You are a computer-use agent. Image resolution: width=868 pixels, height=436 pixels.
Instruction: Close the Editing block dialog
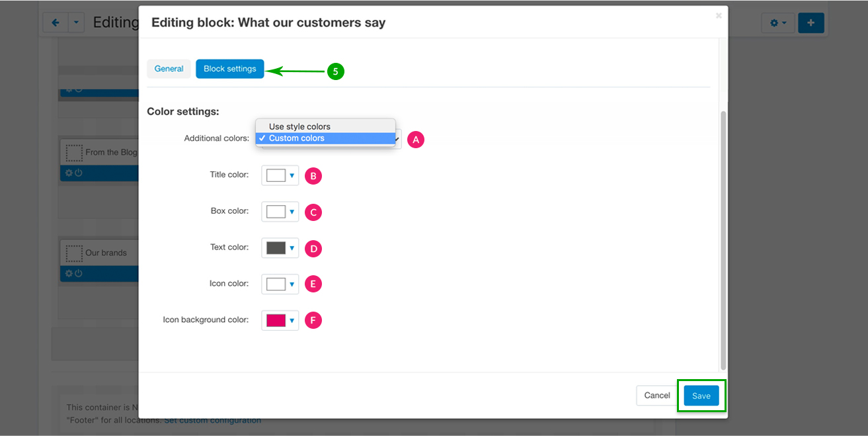(719, 16)
